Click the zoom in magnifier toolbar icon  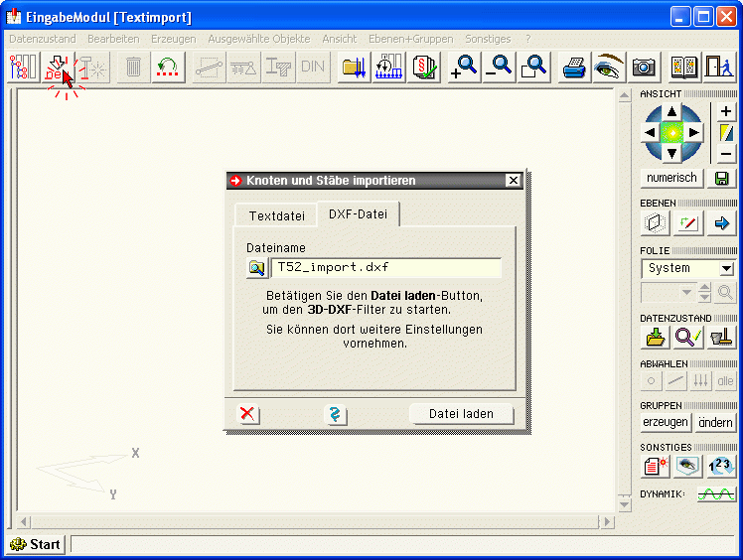(464, 67)
